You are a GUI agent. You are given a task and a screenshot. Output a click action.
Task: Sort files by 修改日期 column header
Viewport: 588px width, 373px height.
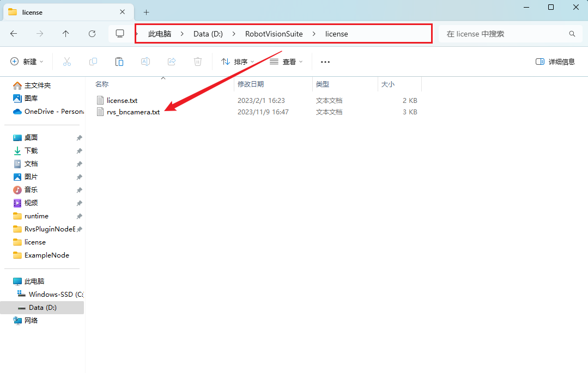tap(251, 84)
